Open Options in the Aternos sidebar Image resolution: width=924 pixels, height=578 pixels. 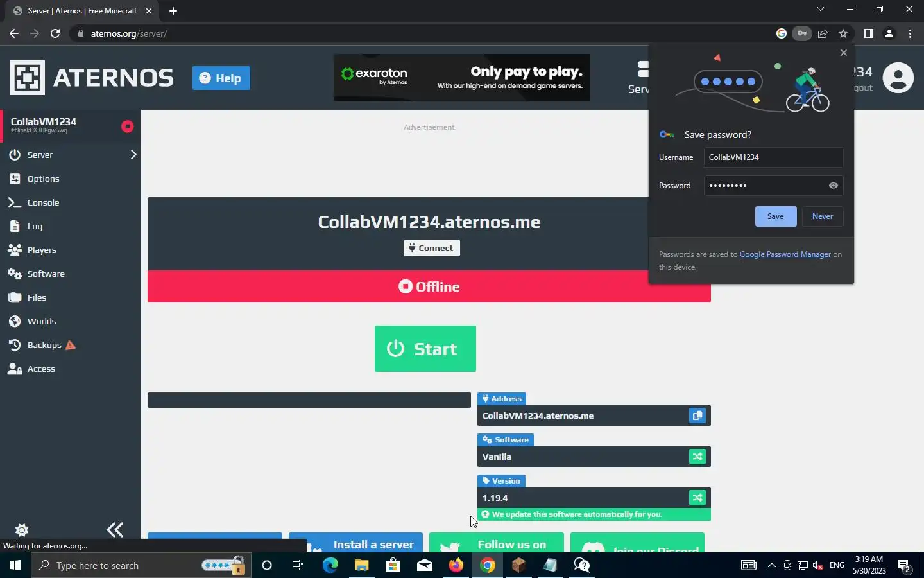pos(69,179)
